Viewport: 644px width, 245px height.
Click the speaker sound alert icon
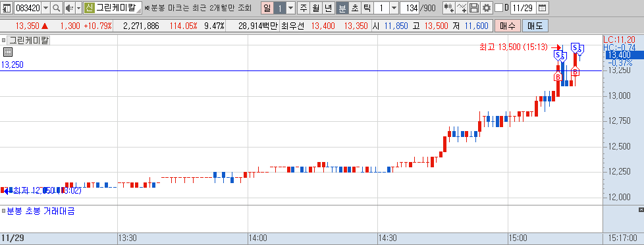pos(69,8)
